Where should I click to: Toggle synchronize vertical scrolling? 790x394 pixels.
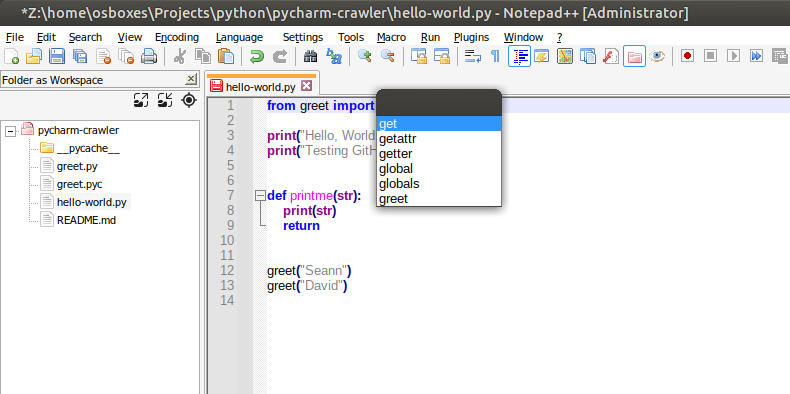pos(418,56)
